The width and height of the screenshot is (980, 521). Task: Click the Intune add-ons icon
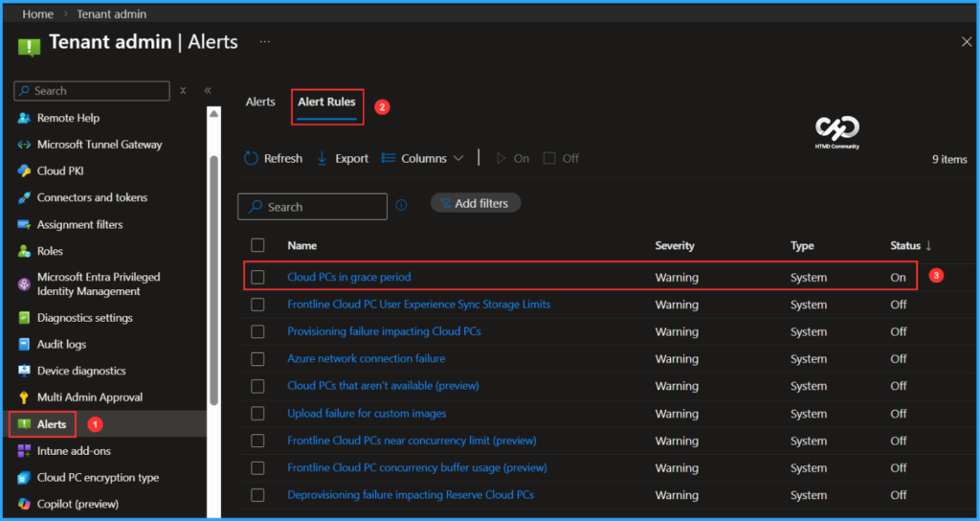(24, 451)
